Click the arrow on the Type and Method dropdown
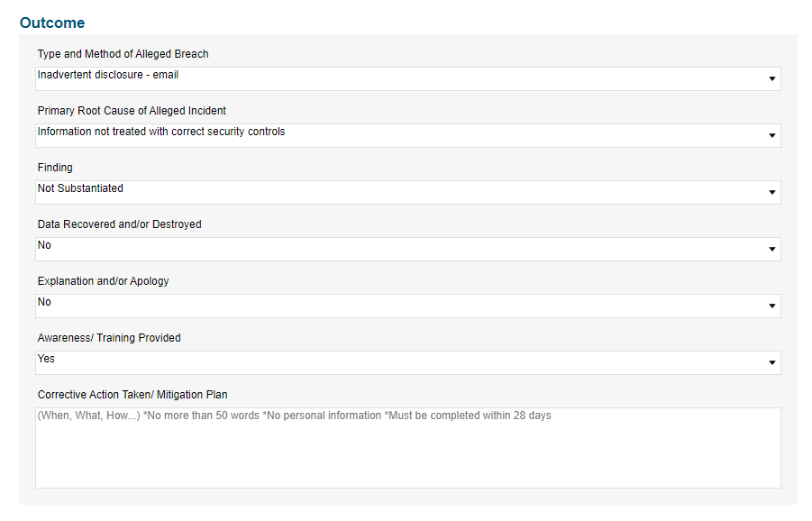Screen dimensions: 812x521 [771, 78]
